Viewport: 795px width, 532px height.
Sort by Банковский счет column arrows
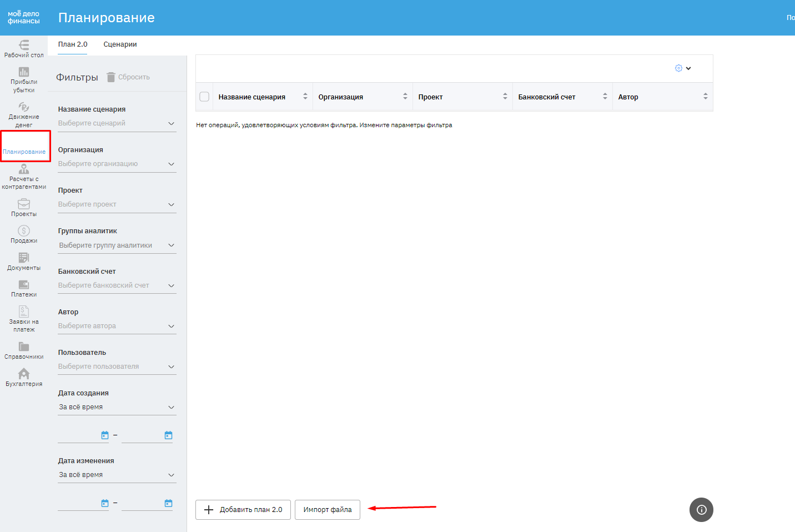[x=605, y=97]
